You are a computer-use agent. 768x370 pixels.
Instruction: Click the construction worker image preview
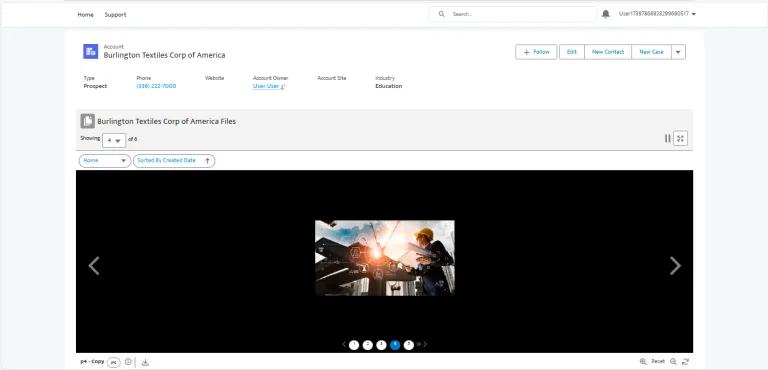coord(384,258)
